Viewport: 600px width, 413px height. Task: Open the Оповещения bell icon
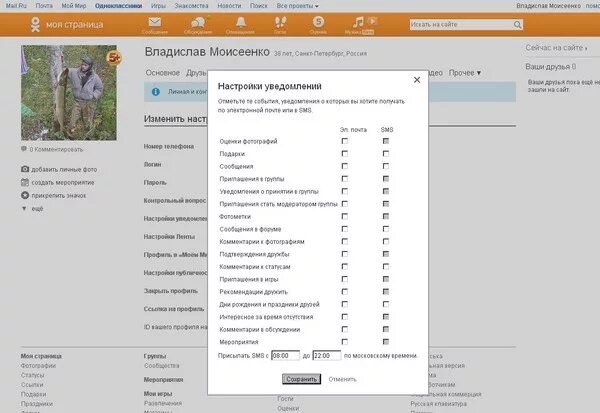pyautogui.click(x=241, y=22)
